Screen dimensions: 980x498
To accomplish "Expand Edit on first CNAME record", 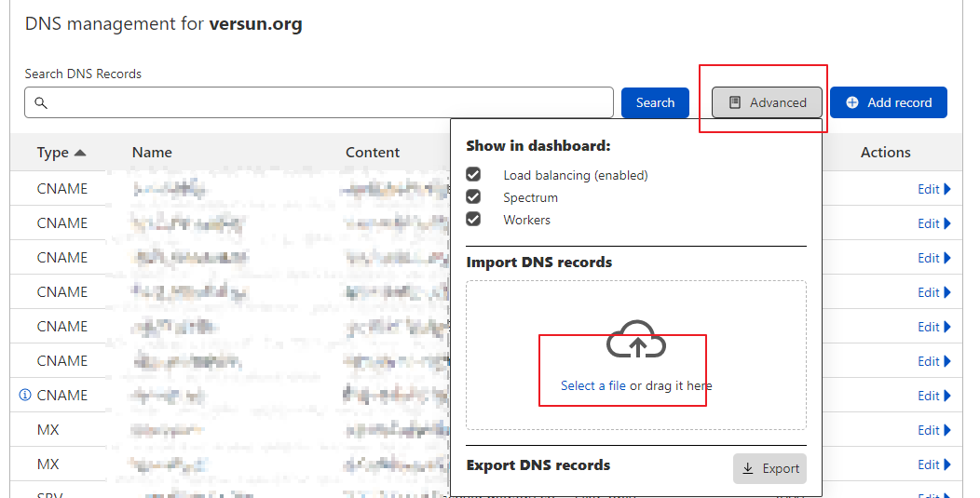I will point(933,189).
